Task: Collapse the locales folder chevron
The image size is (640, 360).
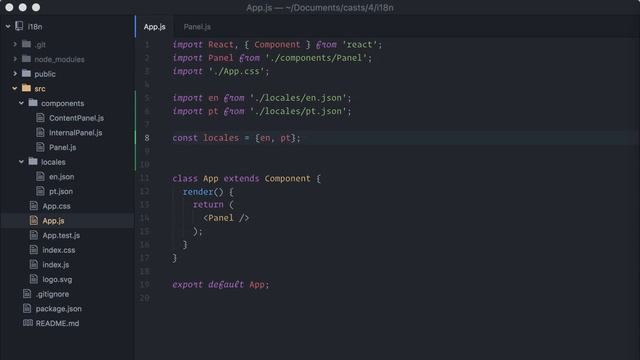Action: click(21, 162)
